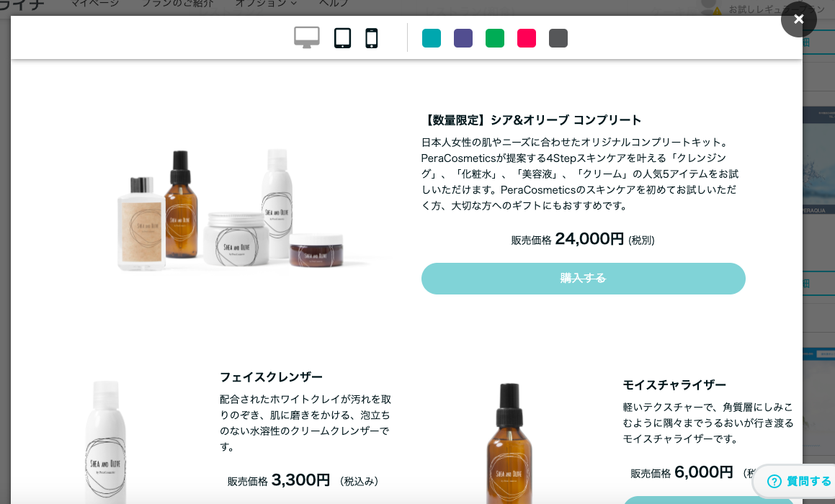Switch to smartphone preview mode
835x504 pixels.
[372, 38]
